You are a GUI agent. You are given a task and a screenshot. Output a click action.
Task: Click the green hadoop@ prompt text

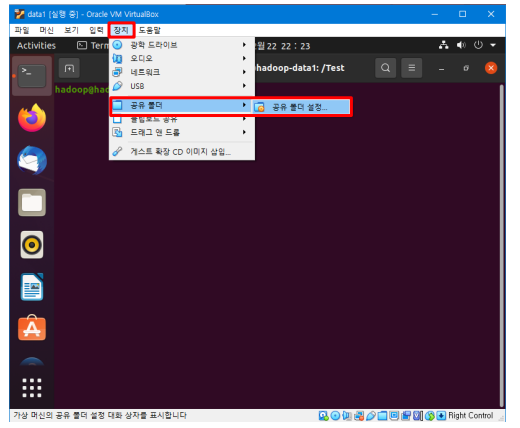click(x=82, y=90)
